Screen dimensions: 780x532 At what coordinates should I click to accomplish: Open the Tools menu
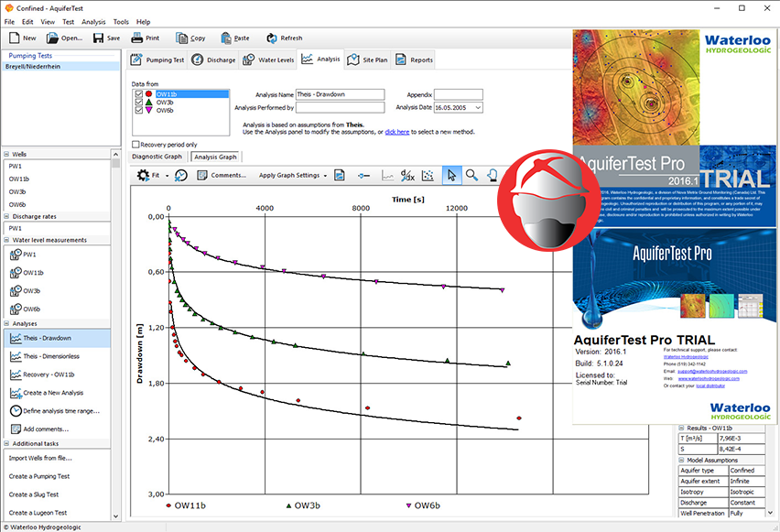[121, 22]
